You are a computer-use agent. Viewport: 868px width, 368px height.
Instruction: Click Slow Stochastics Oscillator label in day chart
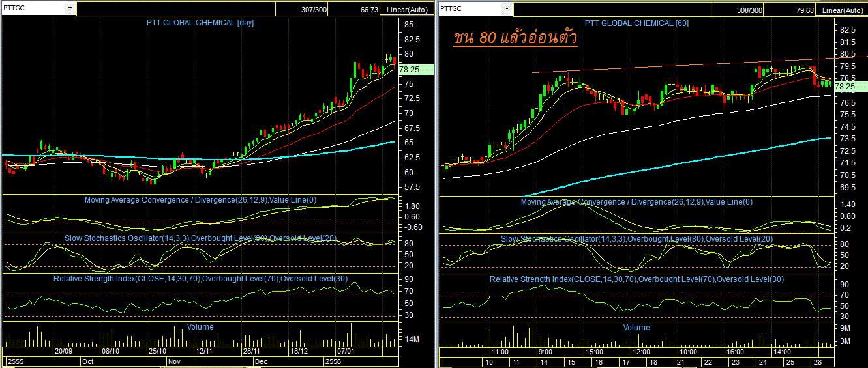point(200,238)
